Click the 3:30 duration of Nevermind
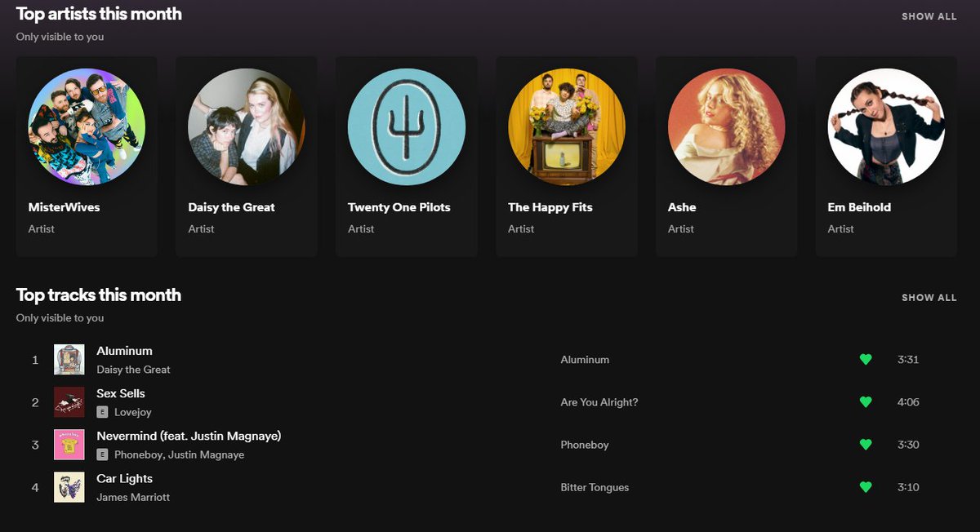 908,445
